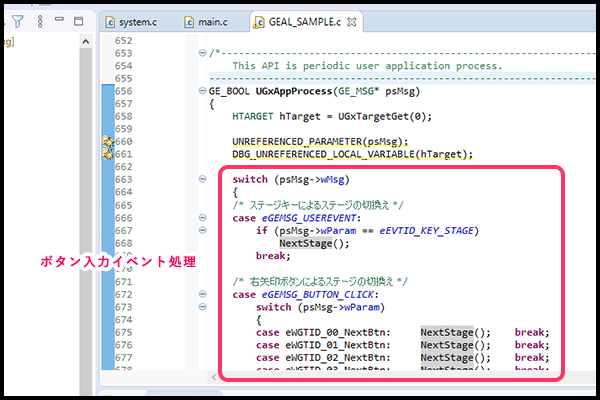The image size is (600, 400).
Task: Click the eGEMSG_USEREVENT constant
Action: coord(309,218)
